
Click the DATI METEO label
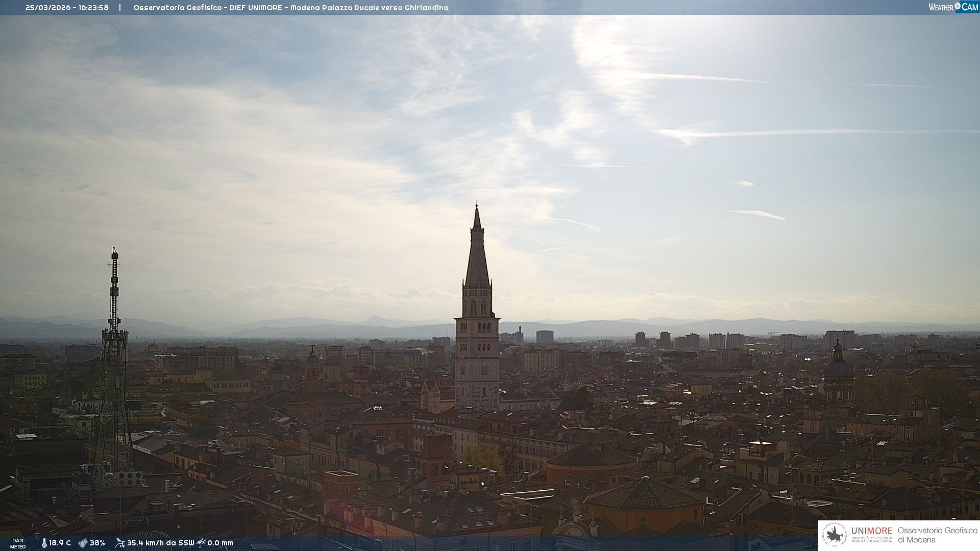coord(18,543)
